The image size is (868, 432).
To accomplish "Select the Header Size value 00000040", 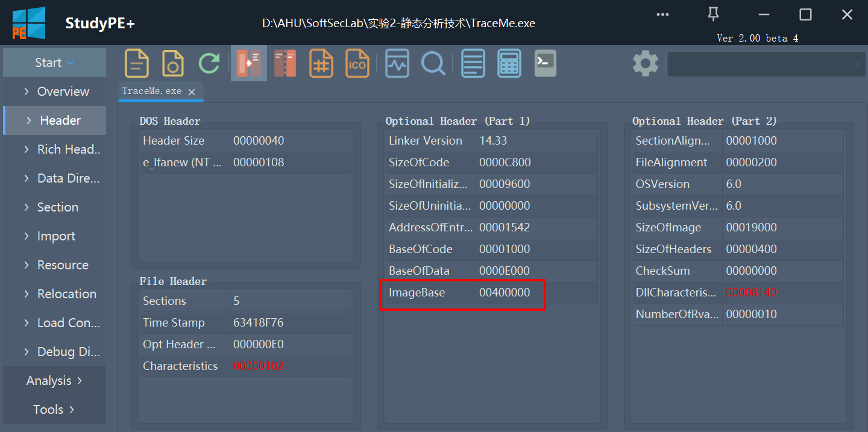I will click(x=259, y=140).
